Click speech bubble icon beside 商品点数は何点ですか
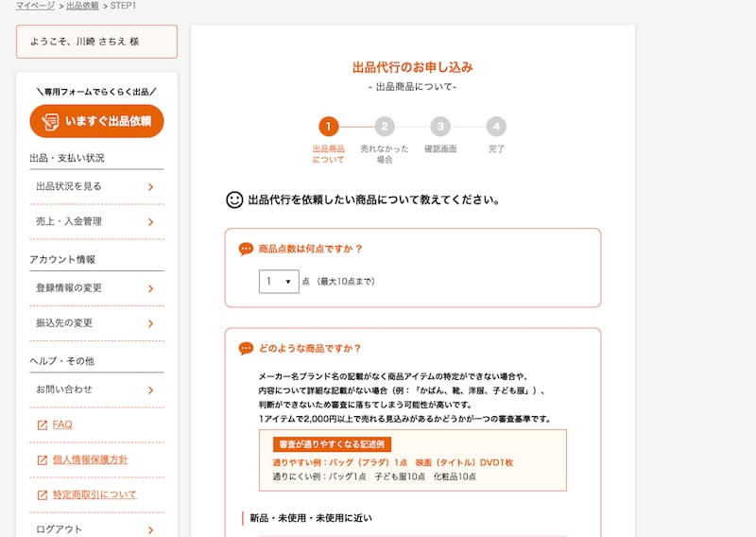Screen dimensions: 756x537 [x=246, y=249]
